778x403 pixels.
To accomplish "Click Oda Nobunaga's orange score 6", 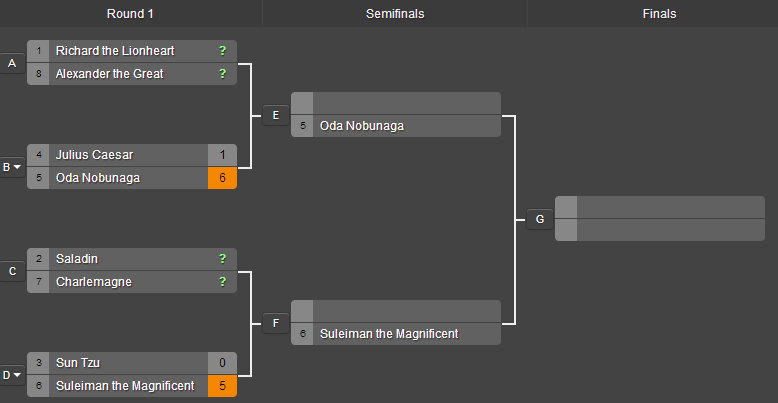I will [222, 178].
